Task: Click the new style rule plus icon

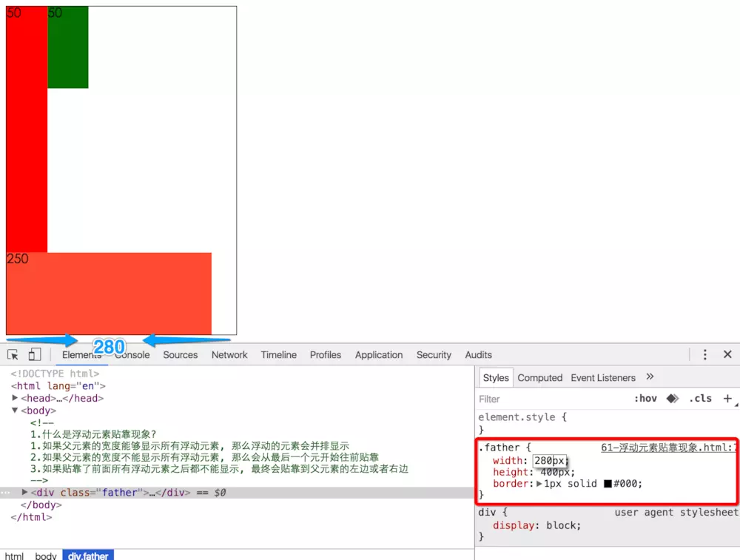Action: (727, 399)
